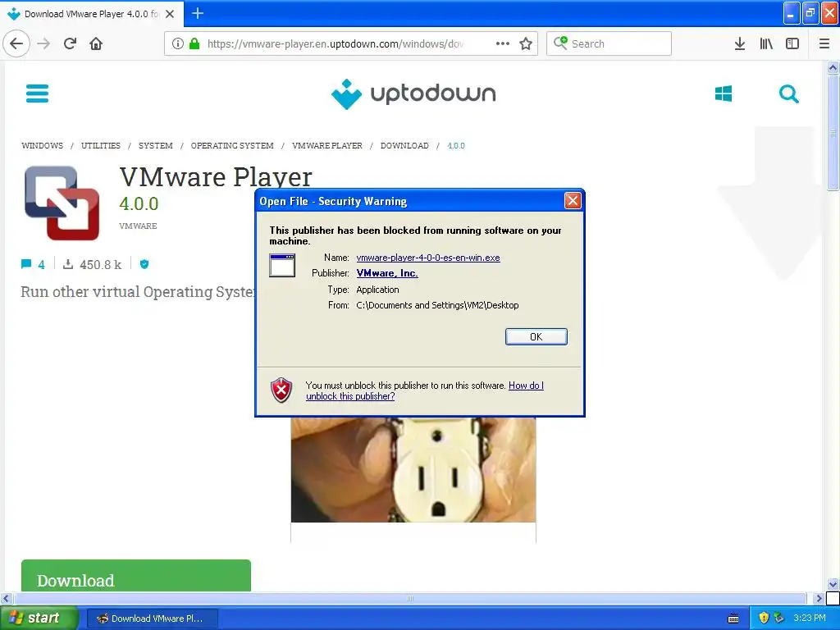The width and height of the screenshot is (840, 630).
Task: Open the Library bookshelf icon
Action: [x=766, y=43]
